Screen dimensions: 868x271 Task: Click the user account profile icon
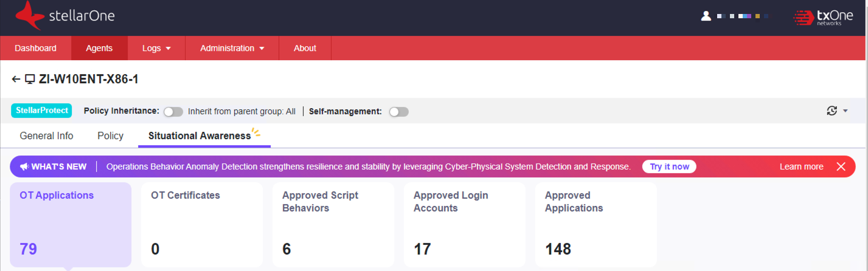(x=706, y=16)
